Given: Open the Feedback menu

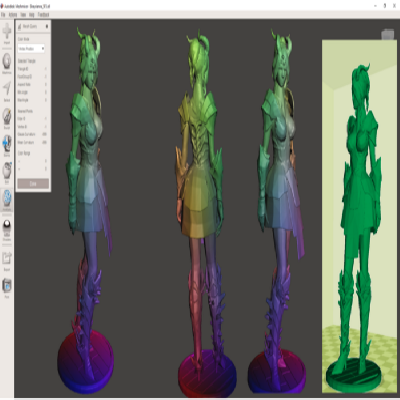Looking at the screenshot, I should (x=43, y=15).
